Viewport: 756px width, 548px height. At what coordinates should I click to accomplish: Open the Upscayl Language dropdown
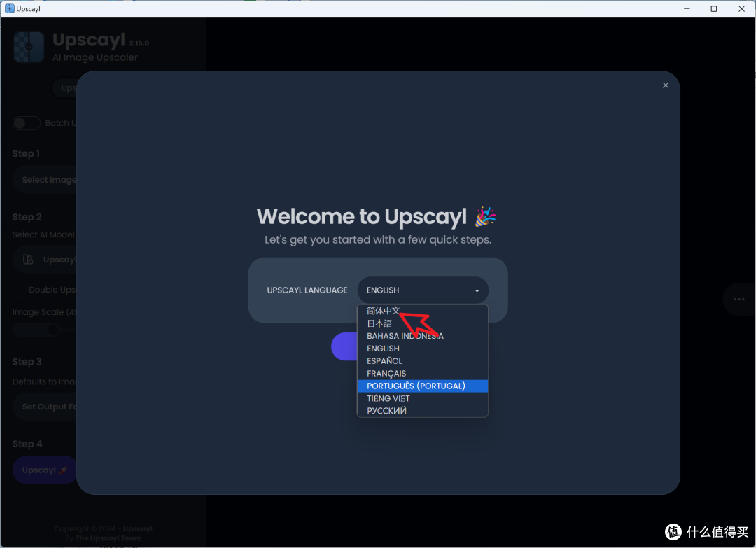tap(423, 290)
